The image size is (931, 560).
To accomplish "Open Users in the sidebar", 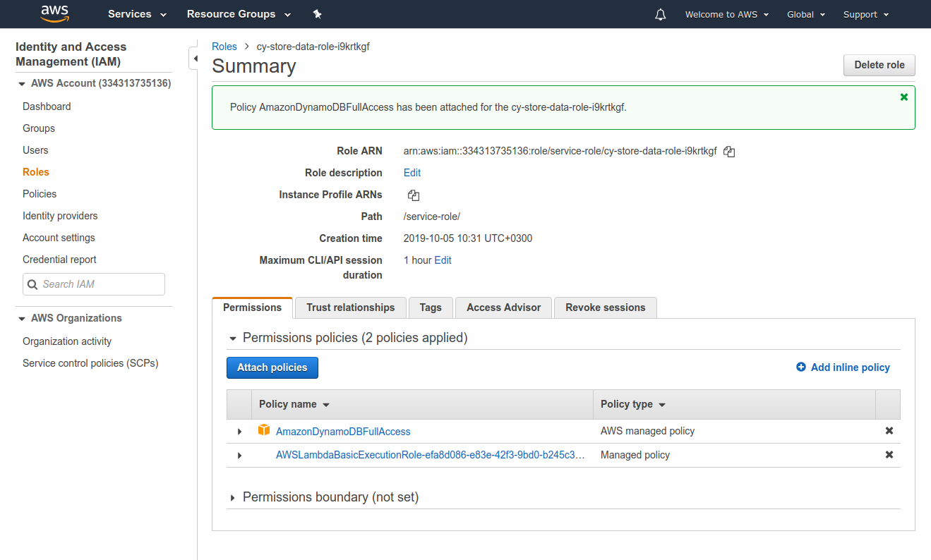I will coord(35,150).
